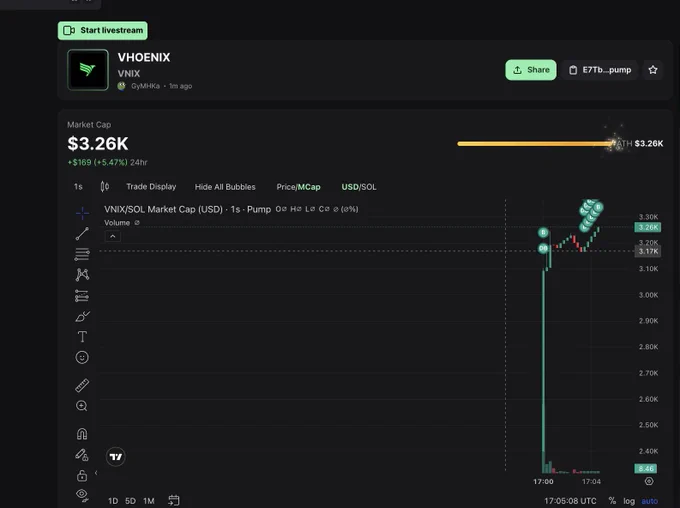The width and height of the screenshot is (680, 508).
Task: Click the camera icon in Start livestream
Action: coord(69,30)
